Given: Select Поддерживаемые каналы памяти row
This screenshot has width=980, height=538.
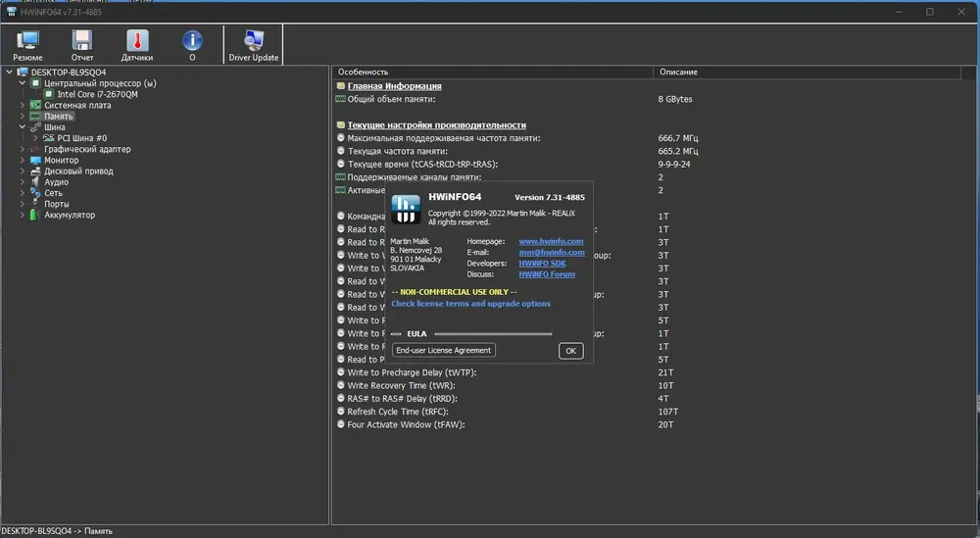Looking at the screenshot, I should point(415,177).
